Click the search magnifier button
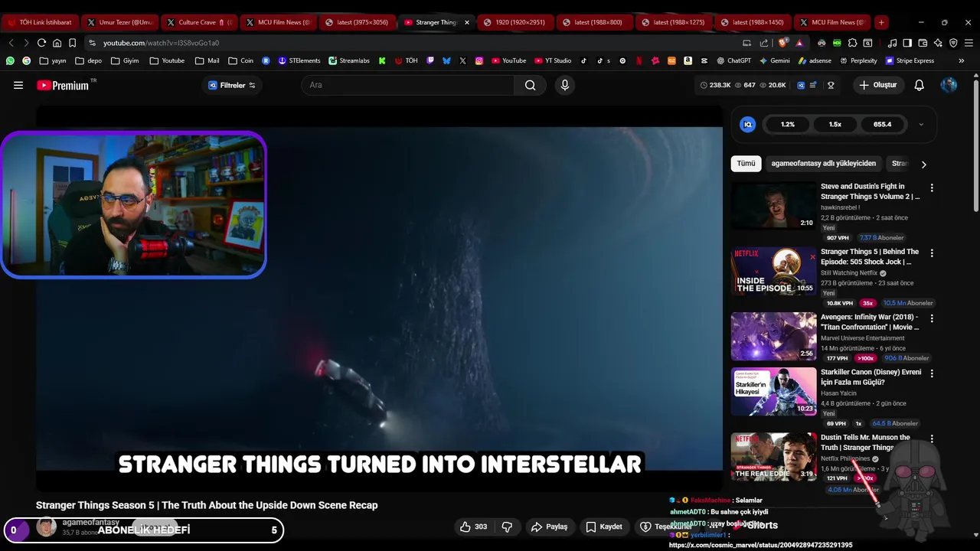The height and width of the screenshot is (551, 980). (x=530, y=85)
